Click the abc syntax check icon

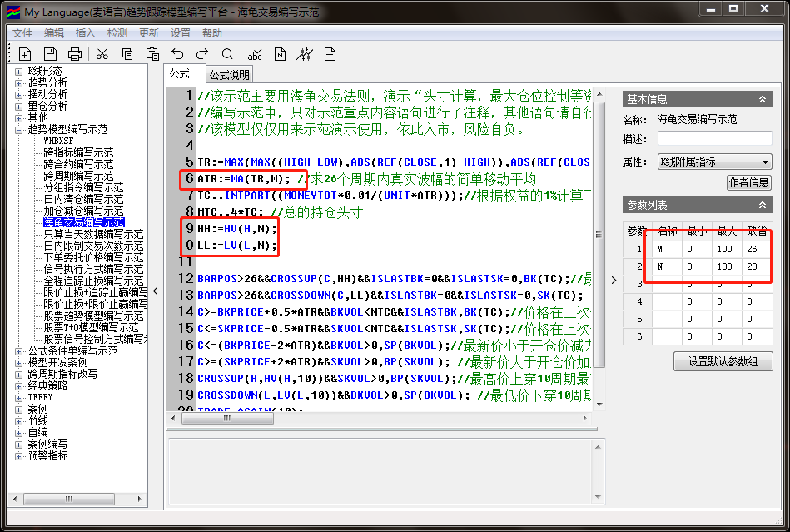point(256,54)
